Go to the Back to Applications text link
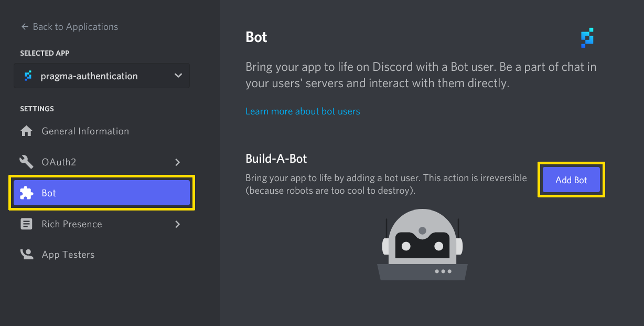This screenshot has width=644, height=326. [75, 27]
